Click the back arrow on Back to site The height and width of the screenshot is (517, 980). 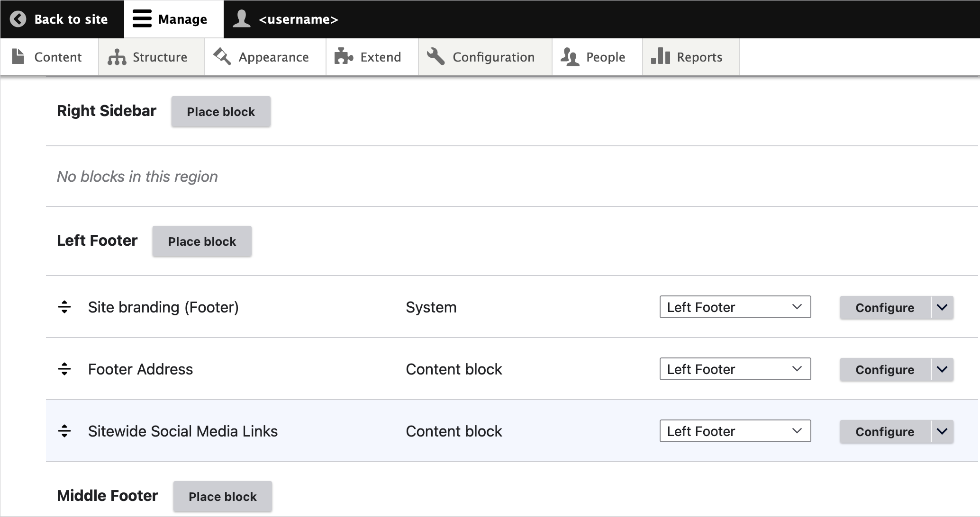[x=18, y=19]
